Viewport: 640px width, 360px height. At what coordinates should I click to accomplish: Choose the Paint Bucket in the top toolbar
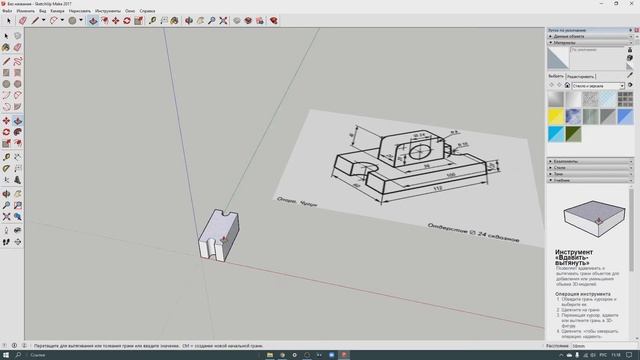click(x=174, y=20)
